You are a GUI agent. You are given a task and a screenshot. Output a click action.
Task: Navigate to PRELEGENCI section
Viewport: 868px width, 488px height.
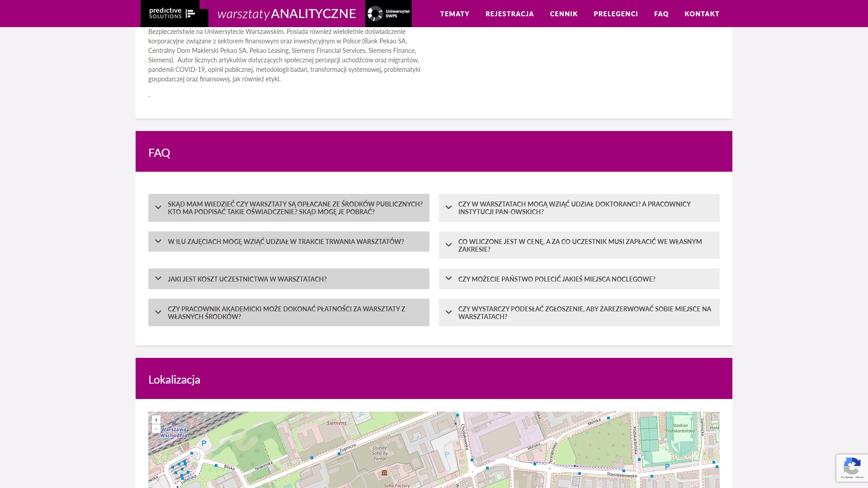[616, 14]
